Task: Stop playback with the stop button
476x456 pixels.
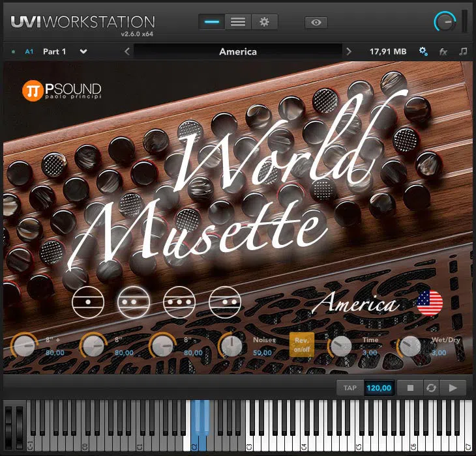Action: (410, 388)
